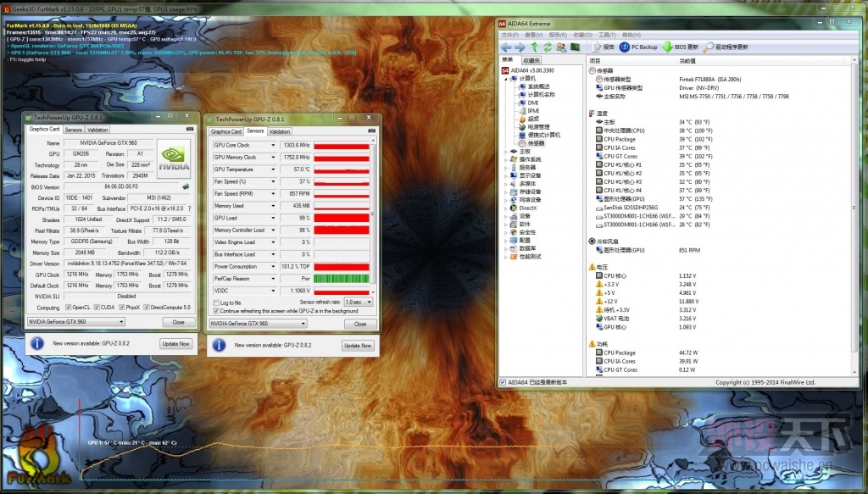This screenshot has height=494, width=868.
Task: Expand DirectX tree node in AIDA64
Action: 505,208
